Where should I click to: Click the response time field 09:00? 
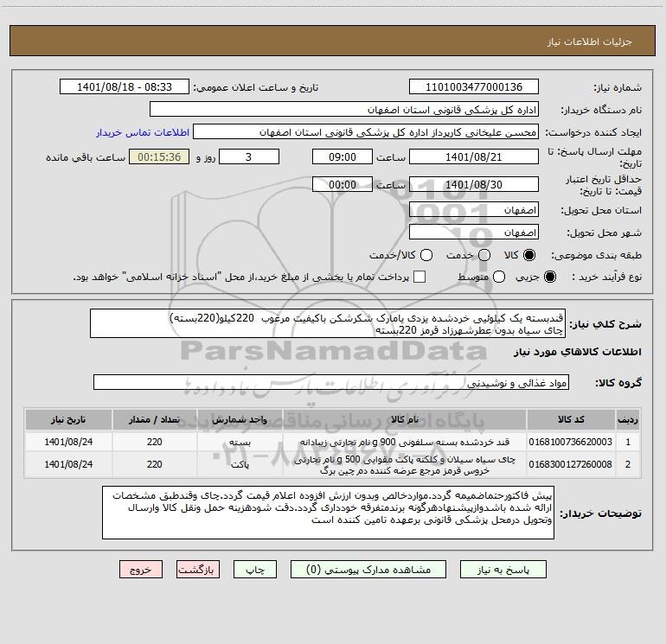[343, 156]
